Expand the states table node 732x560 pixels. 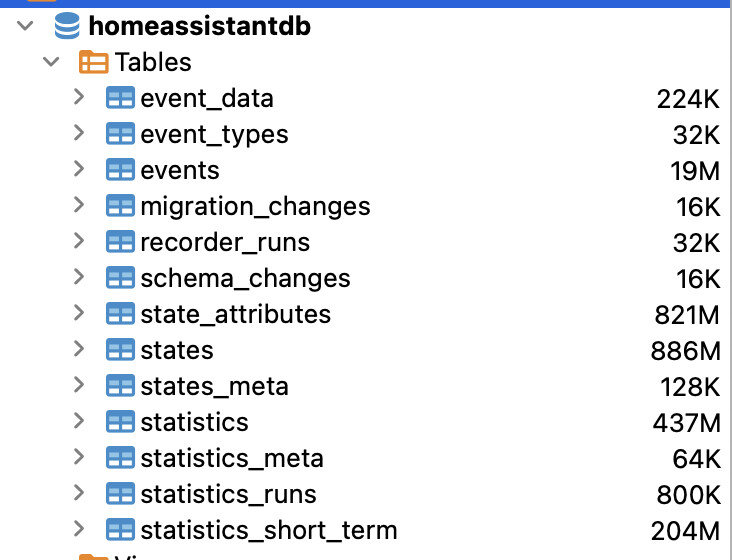(79, 350)
